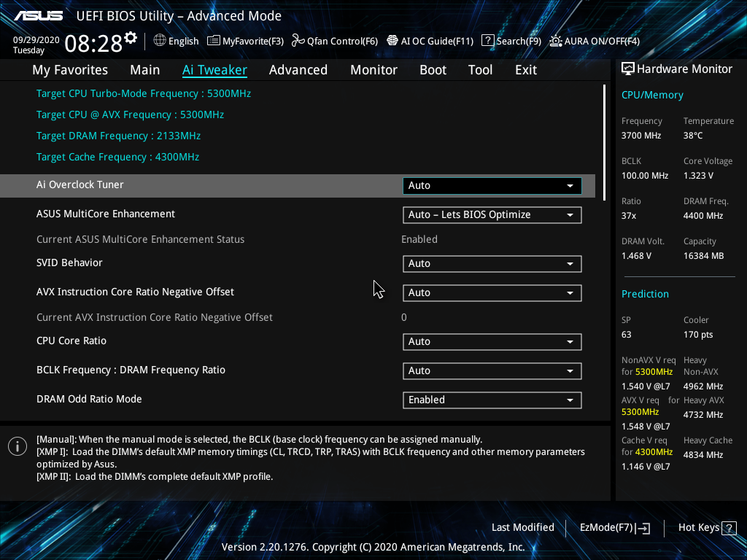Open BCLK Frequency : DRAM Frequency Ratio dropdown
The width and height of the screenshot is (747, 560).
tap(492, 371)
